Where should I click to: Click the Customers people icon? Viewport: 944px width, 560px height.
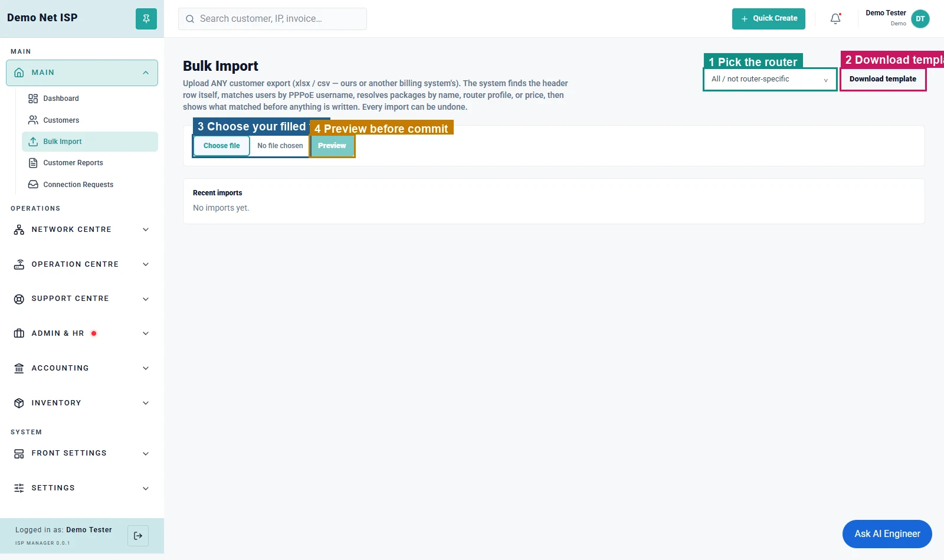point(33,120)
